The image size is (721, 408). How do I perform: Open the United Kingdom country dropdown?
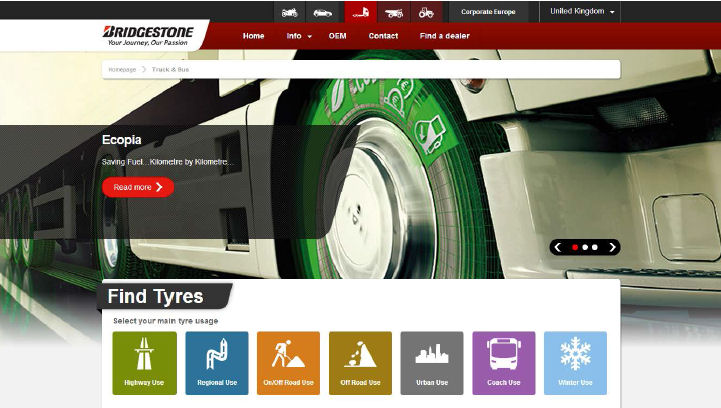582,11
